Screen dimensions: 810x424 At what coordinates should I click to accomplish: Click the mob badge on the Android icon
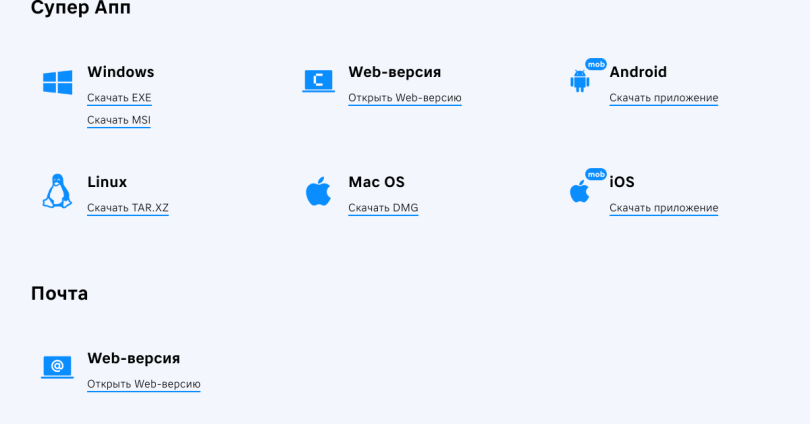pyautogui.click(x=596, y=64)
